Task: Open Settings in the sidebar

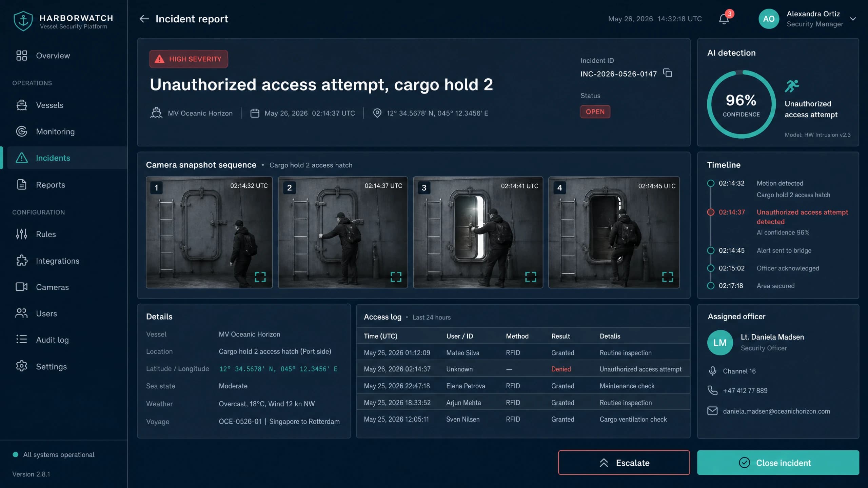Action: [67, 367]
